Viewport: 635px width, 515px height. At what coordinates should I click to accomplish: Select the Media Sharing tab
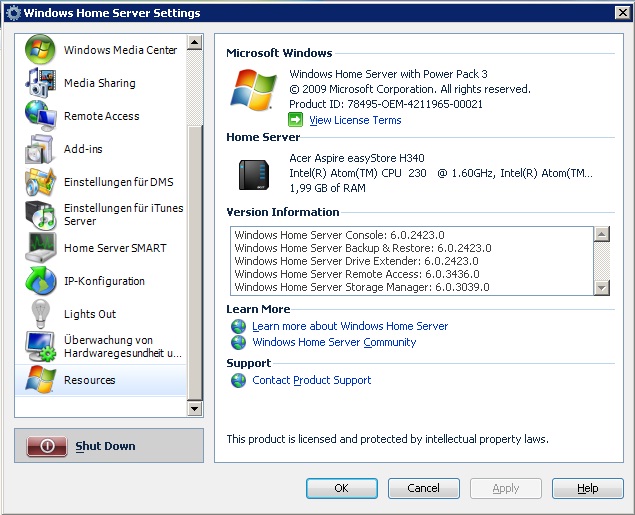coord(101,83)
